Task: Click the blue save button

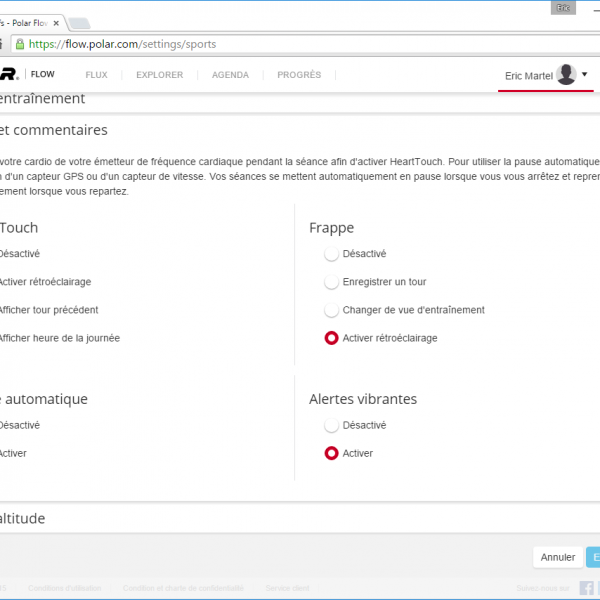Action: (x=593, y=557)
